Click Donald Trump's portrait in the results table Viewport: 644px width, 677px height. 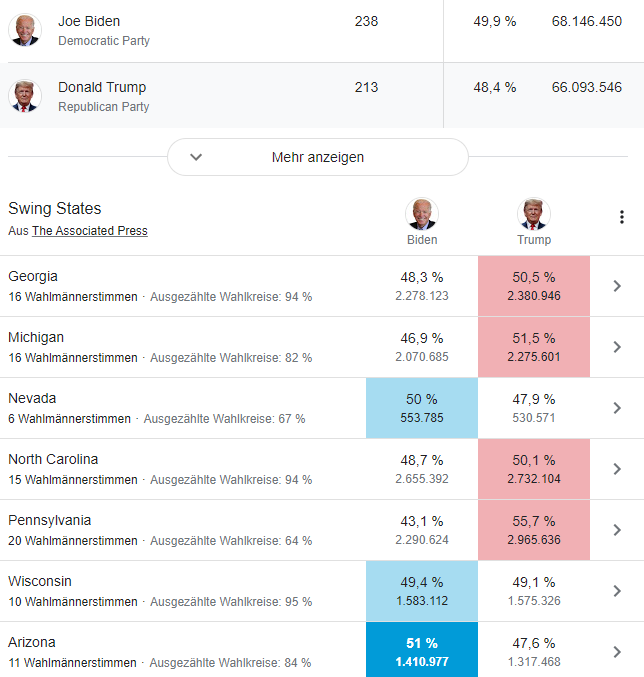(25, 96)
